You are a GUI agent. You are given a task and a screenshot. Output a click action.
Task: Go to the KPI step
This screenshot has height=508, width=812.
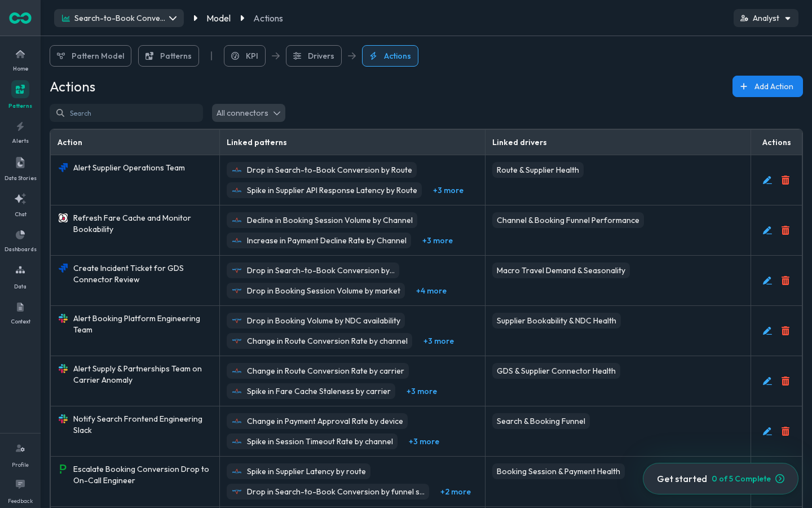point(245,56)
